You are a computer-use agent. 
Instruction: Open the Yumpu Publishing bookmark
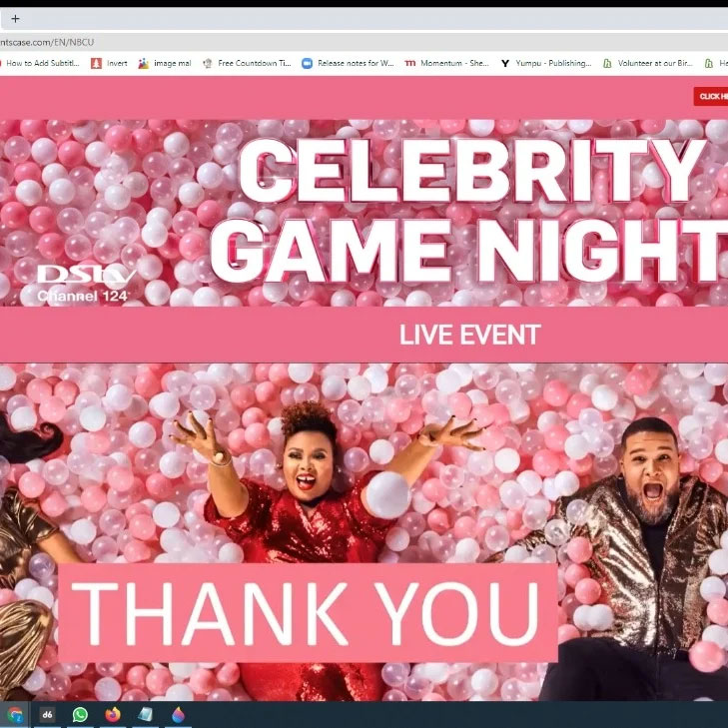pyautogui.click(x=546, y=63)
